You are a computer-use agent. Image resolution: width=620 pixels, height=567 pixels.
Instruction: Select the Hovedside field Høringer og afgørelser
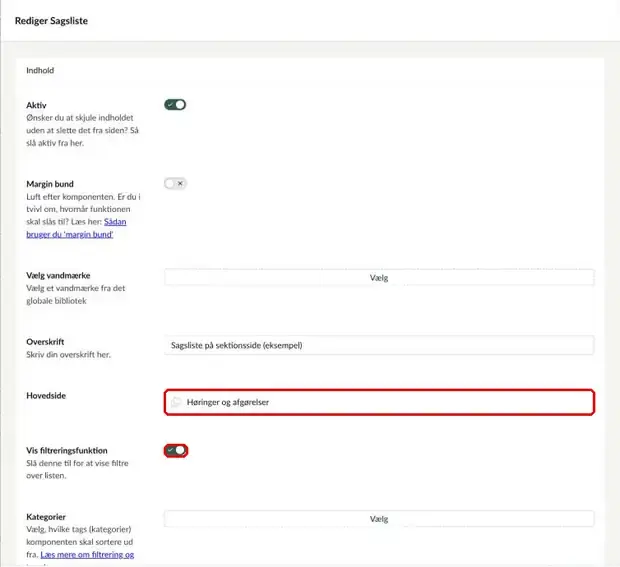(x=379, y=402)
